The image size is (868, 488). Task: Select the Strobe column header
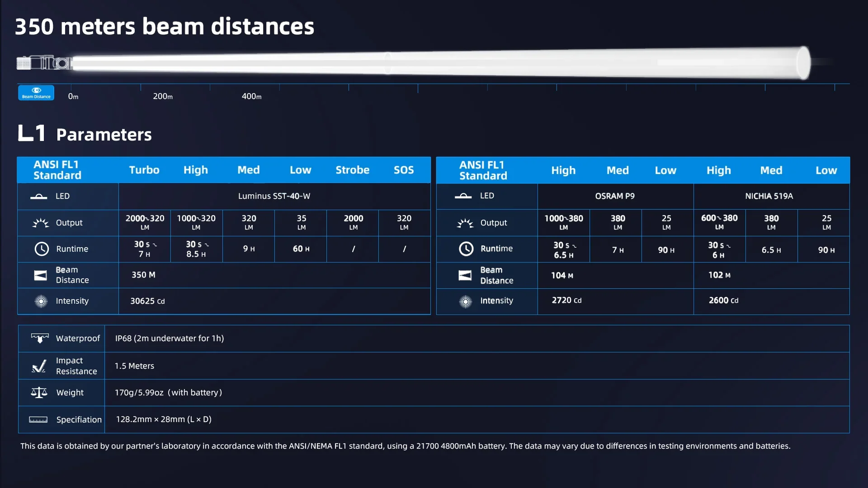pyautogui.click(x=352, y=170)
